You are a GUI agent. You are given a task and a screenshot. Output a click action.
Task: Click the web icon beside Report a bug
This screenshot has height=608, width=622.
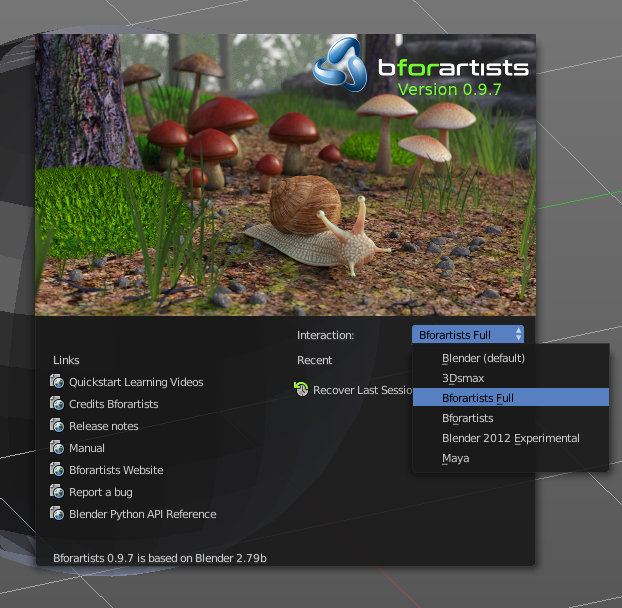57,491
